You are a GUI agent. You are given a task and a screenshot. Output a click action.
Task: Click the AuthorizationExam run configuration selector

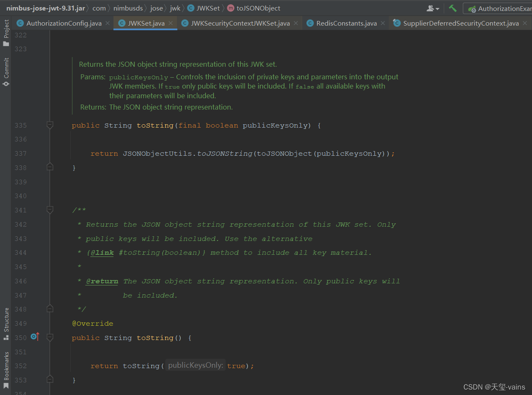(504, 8)
